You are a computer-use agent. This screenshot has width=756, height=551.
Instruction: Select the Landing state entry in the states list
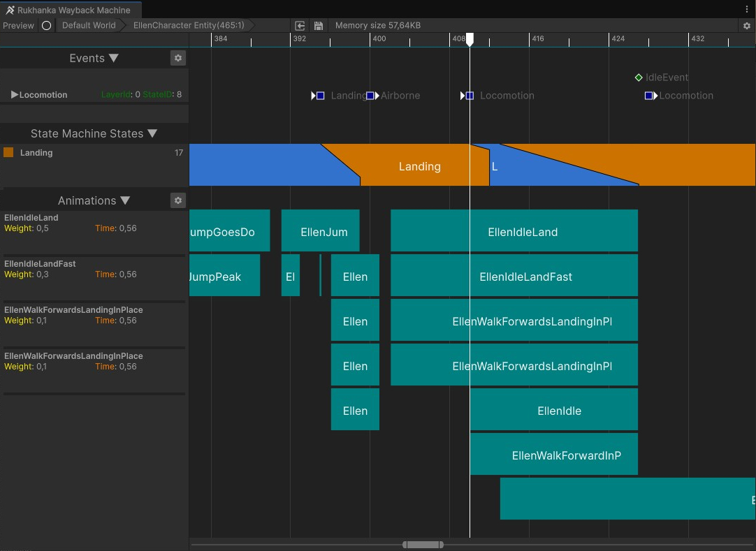pos(36,152)
